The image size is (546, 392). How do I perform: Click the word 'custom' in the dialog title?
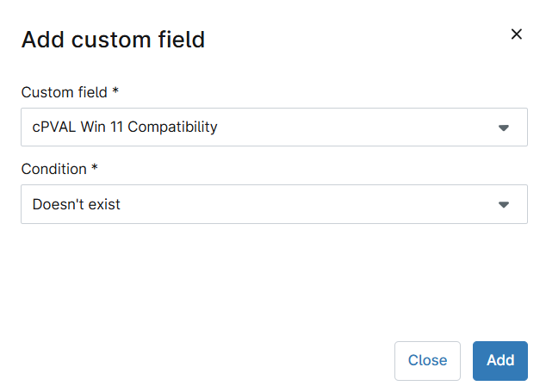point(111,40)
